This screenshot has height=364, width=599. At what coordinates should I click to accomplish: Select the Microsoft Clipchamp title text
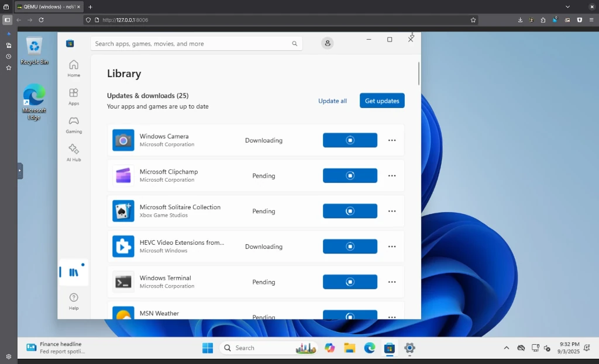169,172
